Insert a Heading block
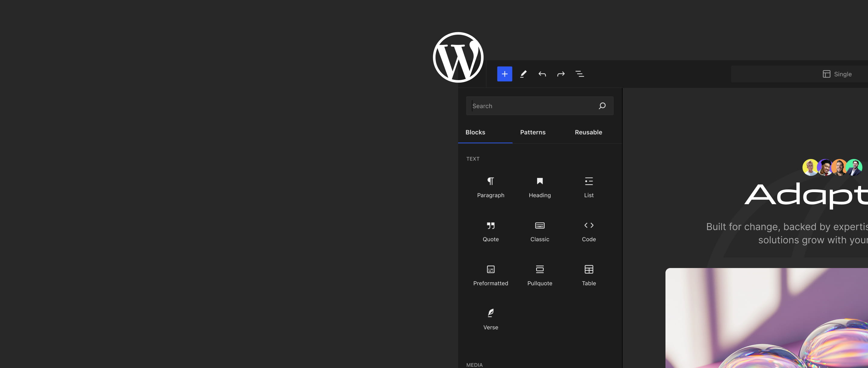This screenshot has width=868, height=368. click(539, 187)
